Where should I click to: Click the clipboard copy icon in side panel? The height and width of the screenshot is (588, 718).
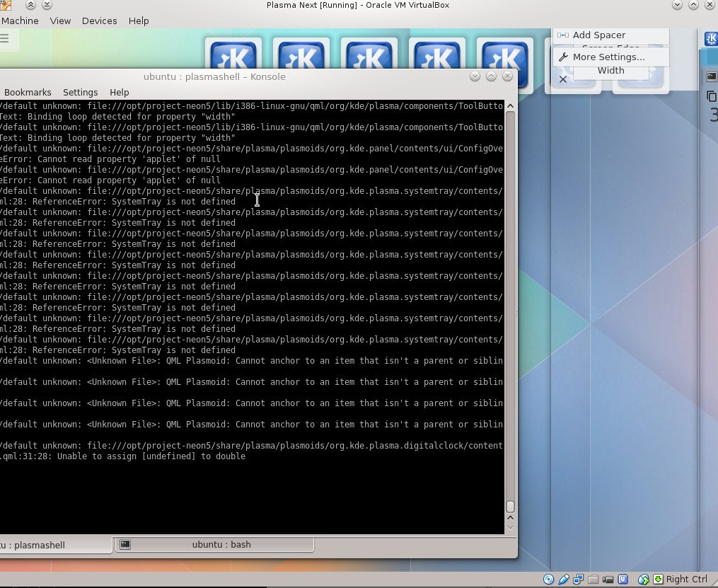tap(711, 96)
